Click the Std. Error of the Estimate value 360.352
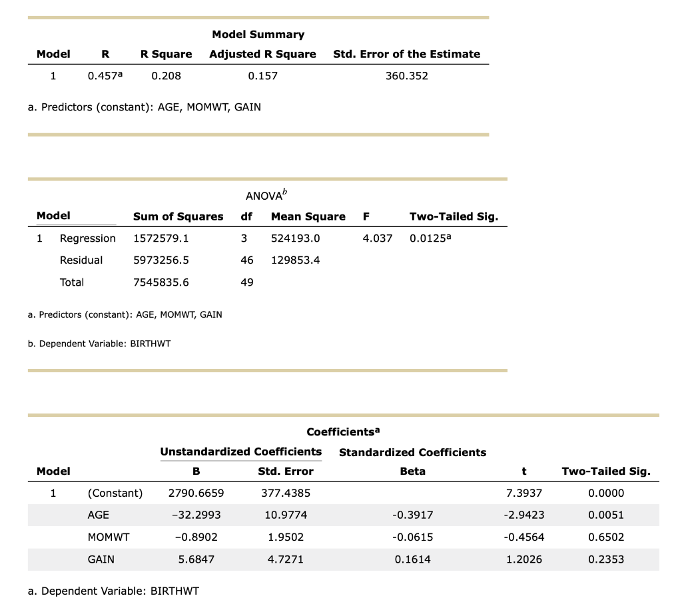This screenshot has width=682, height=616. [x=408, y=75]
